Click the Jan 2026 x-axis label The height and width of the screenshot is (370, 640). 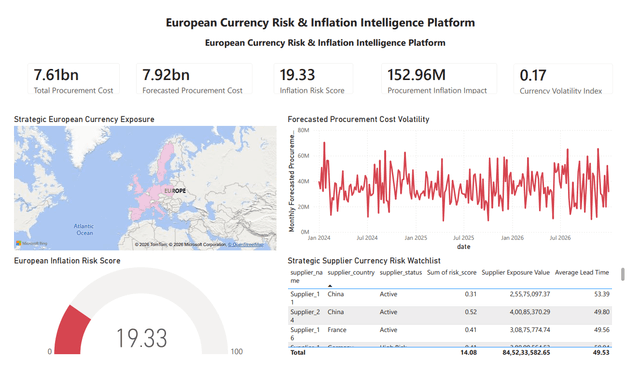(512, 238)
